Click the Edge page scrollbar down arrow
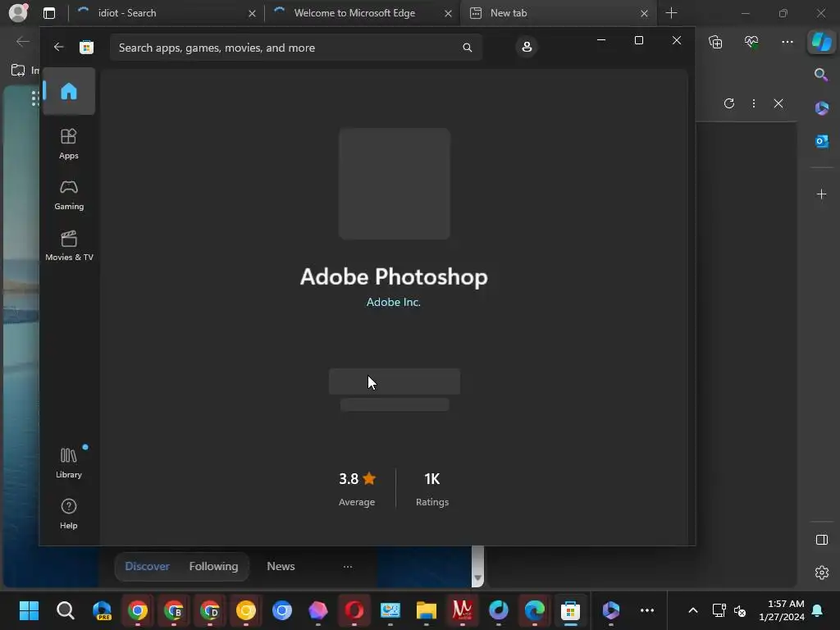840x630 pixels. (x=478, y=578)
